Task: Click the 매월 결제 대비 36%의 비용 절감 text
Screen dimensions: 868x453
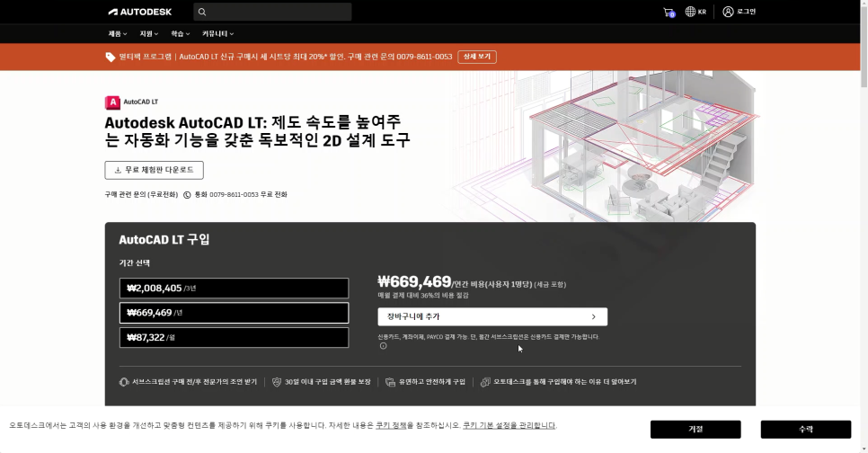Action: tap(423, 296)
